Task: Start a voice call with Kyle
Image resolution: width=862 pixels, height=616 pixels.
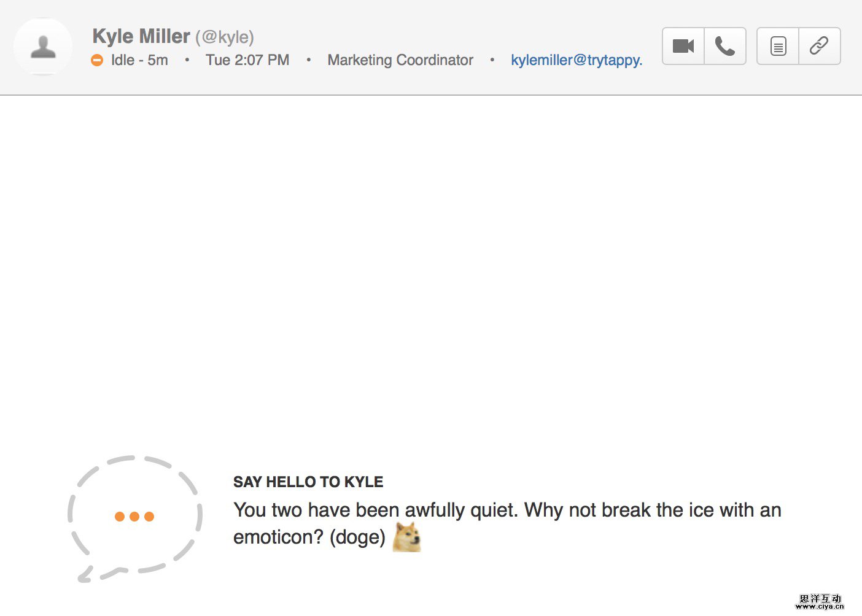Action: point(725,45)
